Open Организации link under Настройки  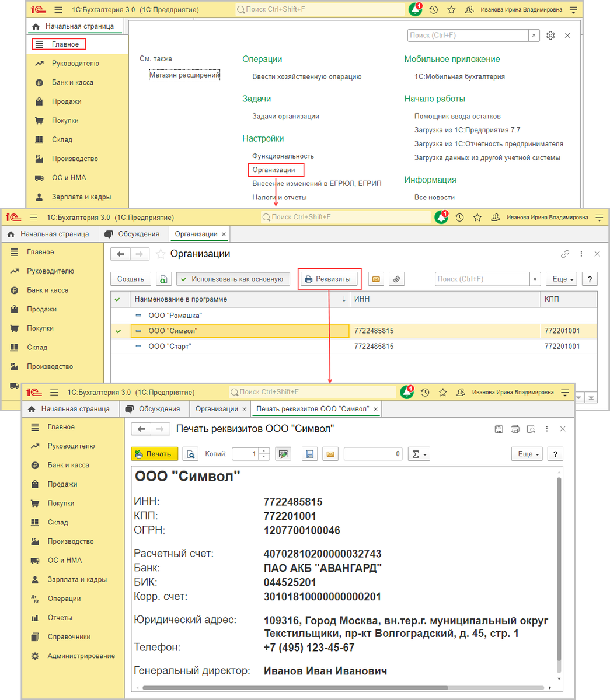[x=274, y=170]
